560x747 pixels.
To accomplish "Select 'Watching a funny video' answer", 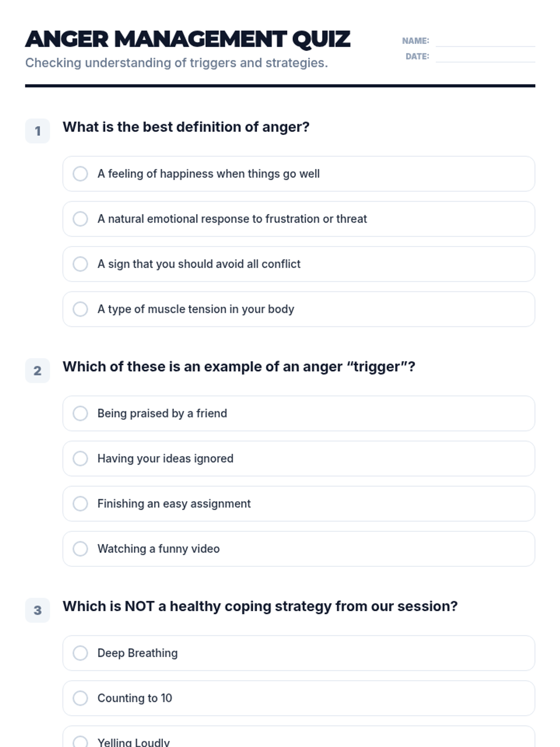I will [299, 549].
